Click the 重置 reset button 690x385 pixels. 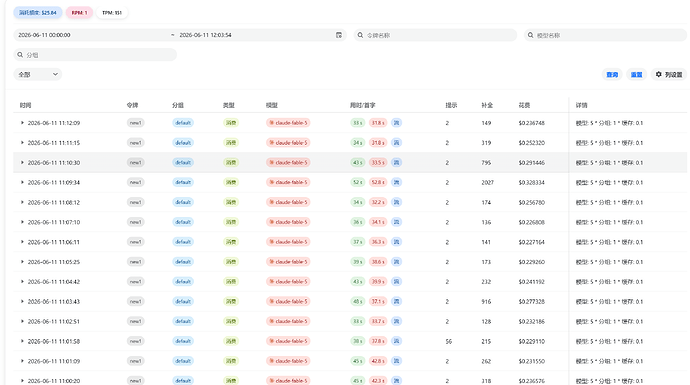click(636, 75)
